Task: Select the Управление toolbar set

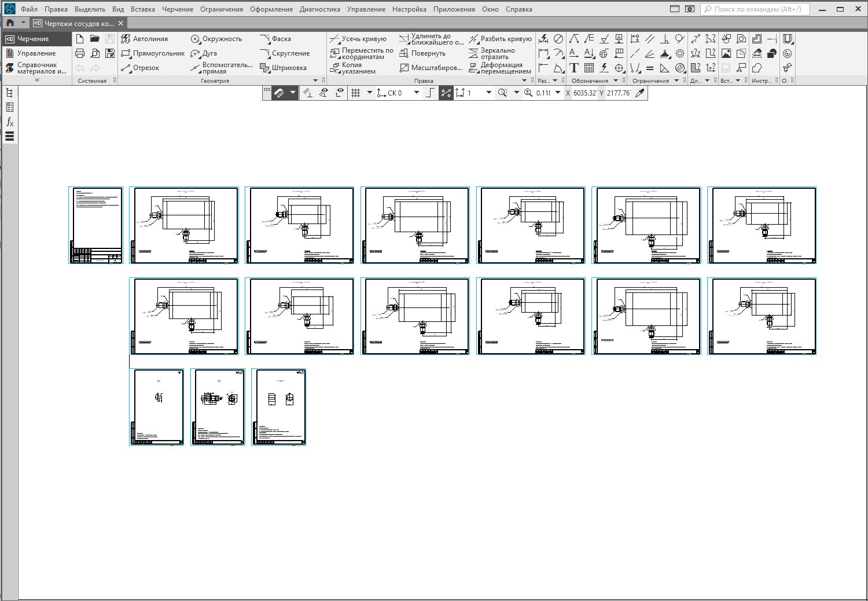Action: [36, 53]
